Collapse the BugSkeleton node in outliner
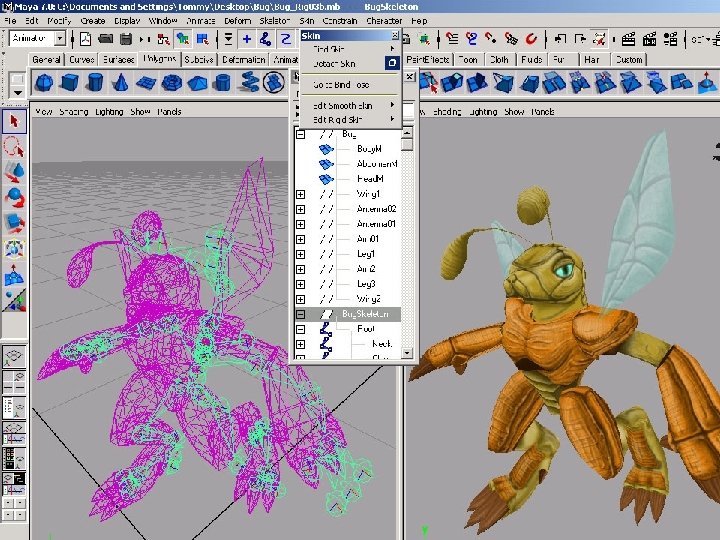The image size is (720, 540). point(300,315)
